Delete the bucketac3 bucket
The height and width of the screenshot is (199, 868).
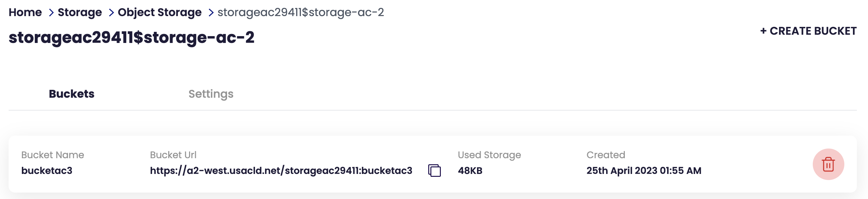[x=828, y=164]
